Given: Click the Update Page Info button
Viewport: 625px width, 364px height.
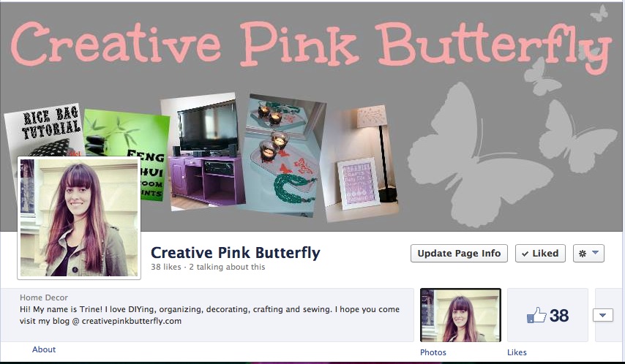Looking at the screenshot, I should [x=459, y=254].
